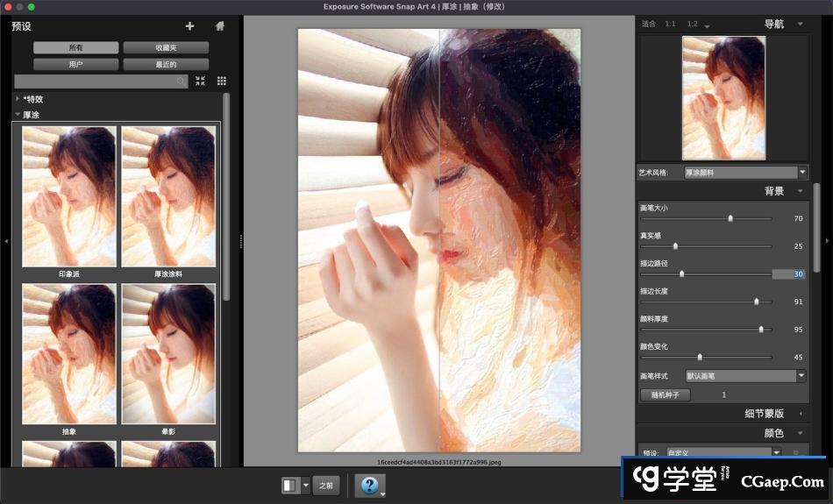Click the 随机种子 button
The height and width of the screenshot is (504, 833).
[x=666, y=395]
